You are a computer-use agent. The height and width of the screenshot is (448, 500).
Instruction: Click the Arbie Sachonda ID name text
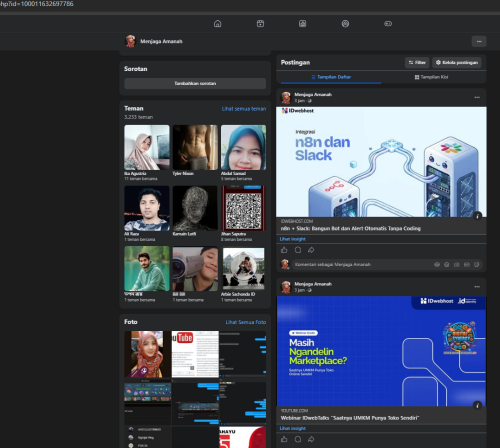point(238,294)
